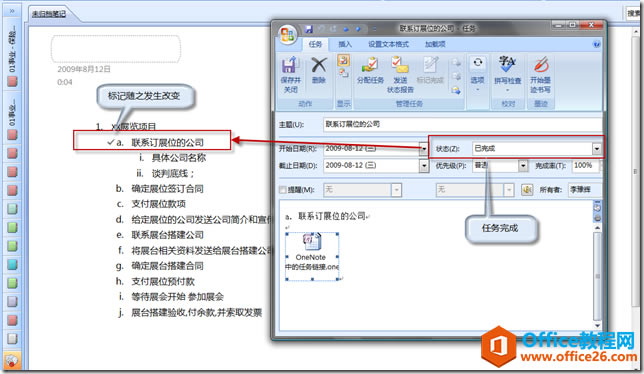Click the round Office button

click(x=288, y=34)
